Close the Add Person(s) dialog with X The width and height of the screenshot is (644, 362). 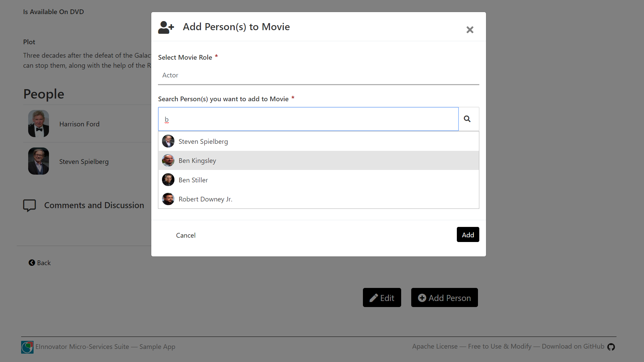click(470, 30)
